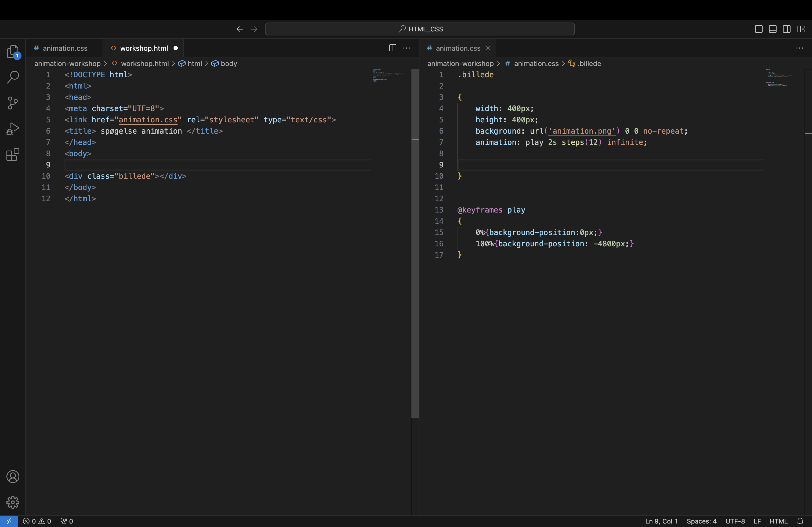Open the Extensions view icon

pos(13,155)
